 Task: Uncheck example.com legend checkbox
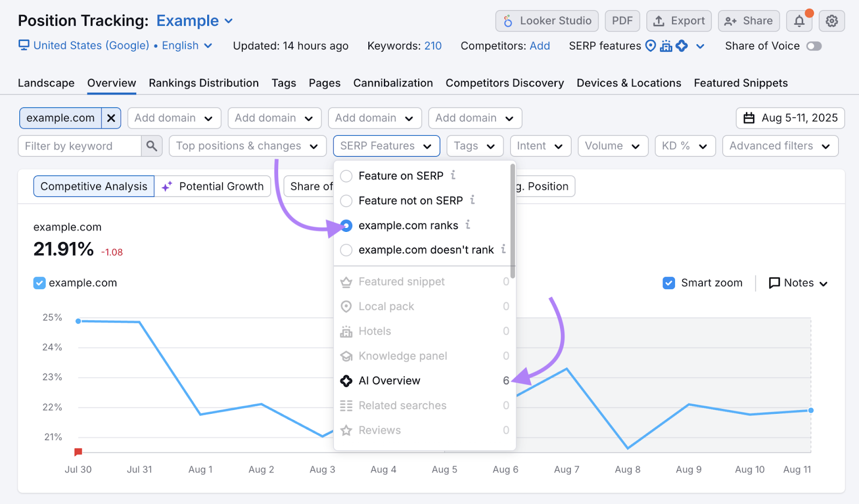coord(39,283)
